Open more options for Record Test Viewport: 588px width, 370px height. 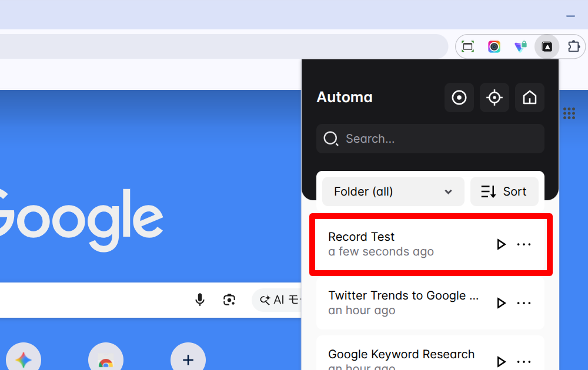[x=524, y=244]
